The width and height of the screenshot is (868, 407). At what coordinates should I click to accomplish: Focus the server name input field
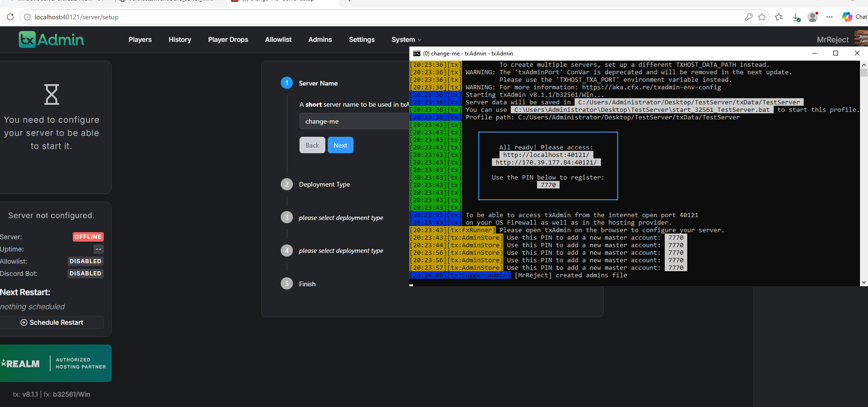click(354, 121)
